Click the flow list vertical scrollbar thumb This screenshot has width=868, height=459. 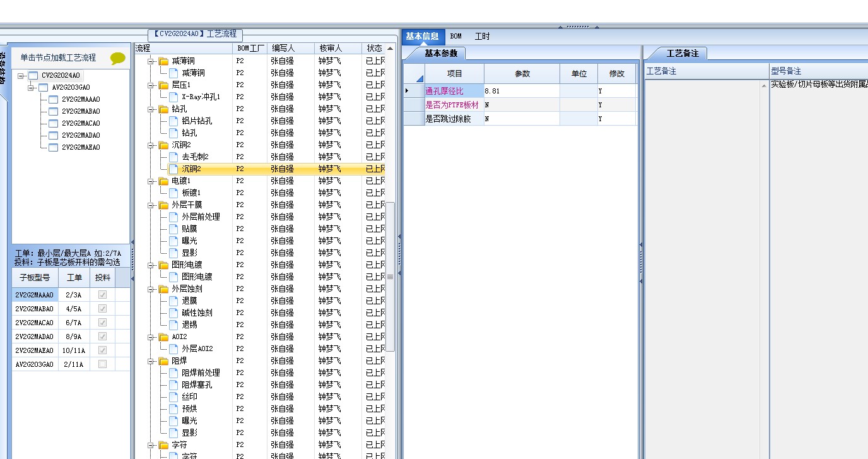pos(390,277)
